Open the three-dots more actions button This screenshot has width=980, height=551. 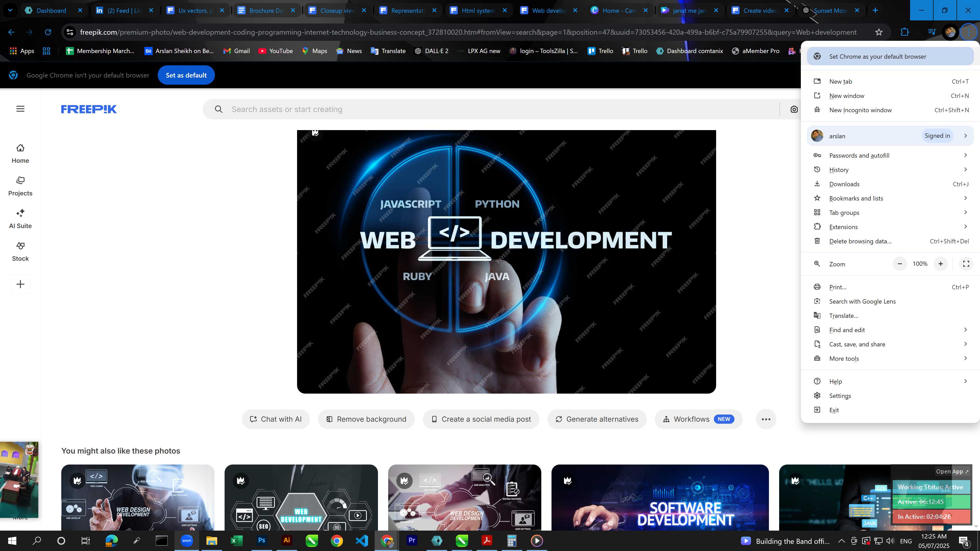click(x=766, y=419)
